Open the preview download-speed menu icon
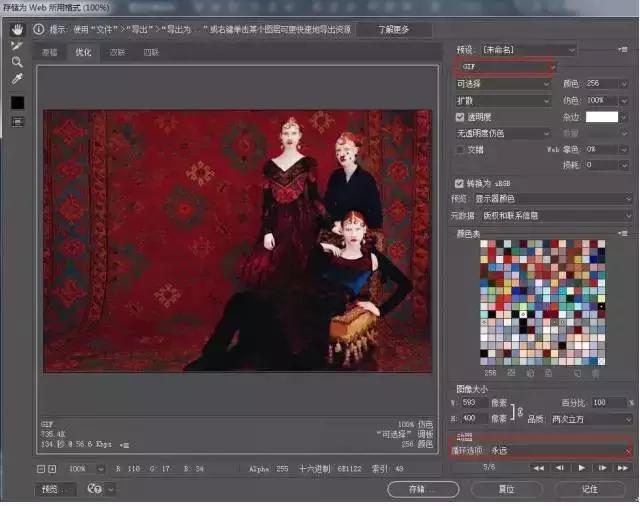Image resolution: width=640 pixels, height=506 pixels. (x=124, y=445)
